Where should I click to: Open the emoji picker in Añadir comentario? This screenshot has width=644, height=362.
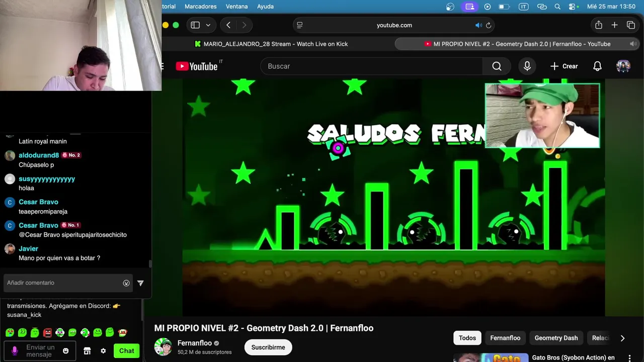pos(126,283)
